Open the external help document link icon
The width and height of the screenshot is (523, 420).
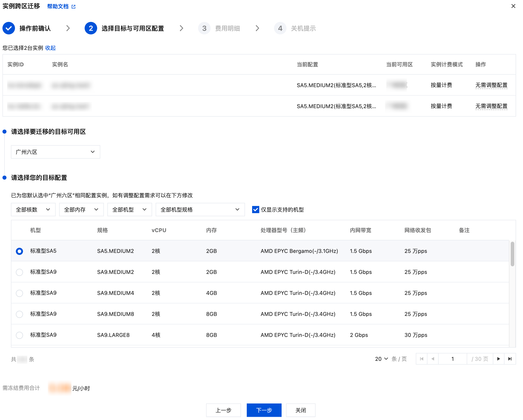73,7
